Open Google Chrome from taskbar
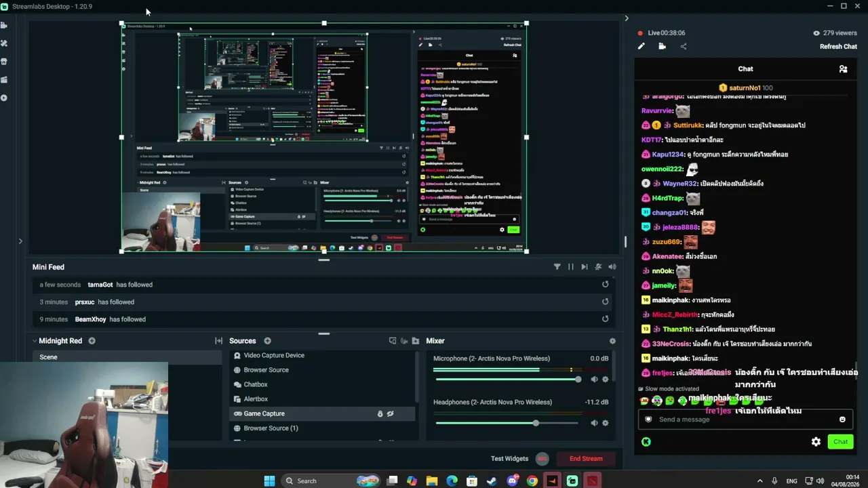Screen dimensions: 868x488 click(532, 481)
